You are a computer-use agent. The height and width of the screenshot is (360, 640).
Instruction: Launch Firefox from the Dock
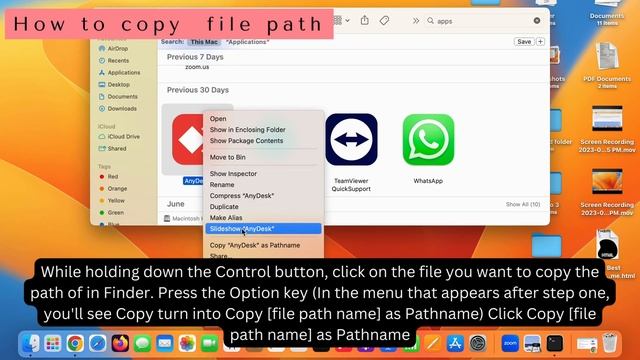(120, 344)
